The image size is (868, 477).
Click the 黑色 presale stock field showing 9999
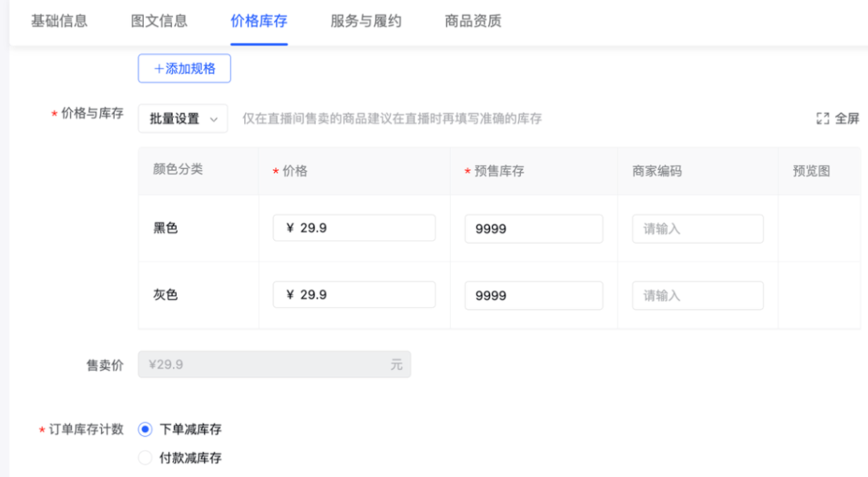534,228
